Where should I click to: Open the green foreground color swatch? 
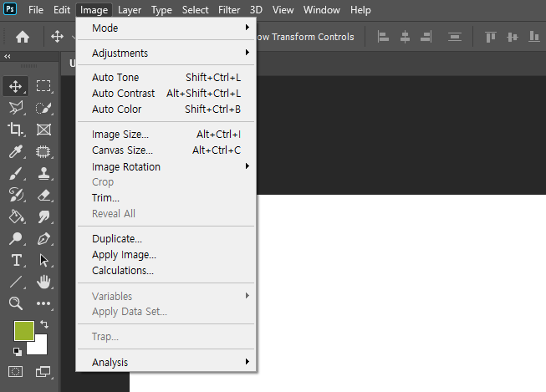click(x=24, y=331)
